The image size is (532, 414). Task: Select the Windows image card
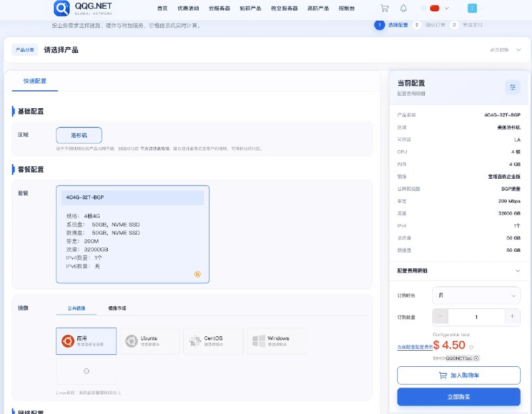click(x=277, y=341)
